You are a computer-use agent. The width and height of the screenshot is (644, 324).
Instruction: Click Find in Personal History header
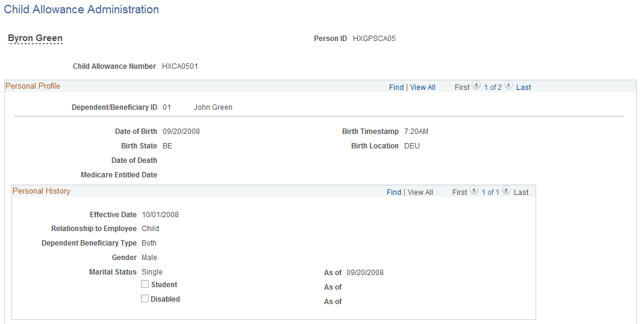394,192
